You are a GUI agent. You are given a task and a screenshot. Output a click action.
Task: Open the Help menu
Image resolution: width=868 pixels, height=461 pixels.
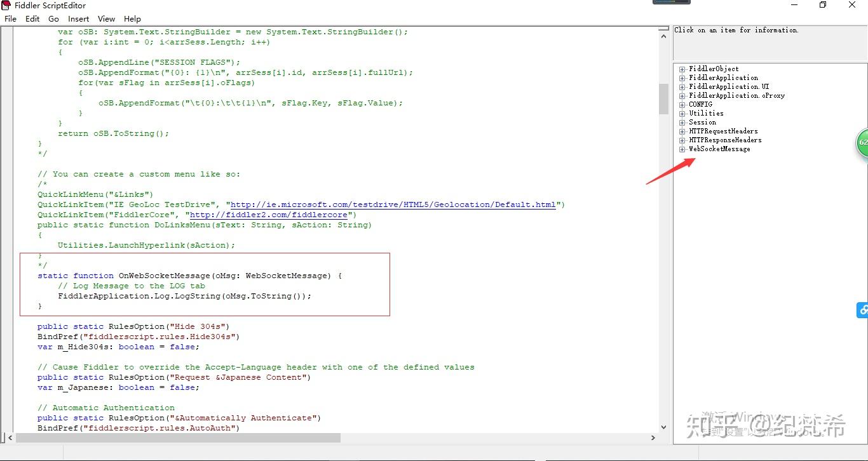click(132, 18)
